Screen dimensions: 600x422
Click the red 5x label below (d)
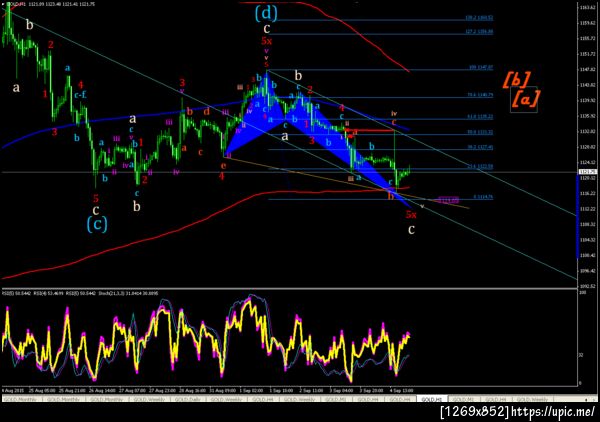tap(266, 41)
